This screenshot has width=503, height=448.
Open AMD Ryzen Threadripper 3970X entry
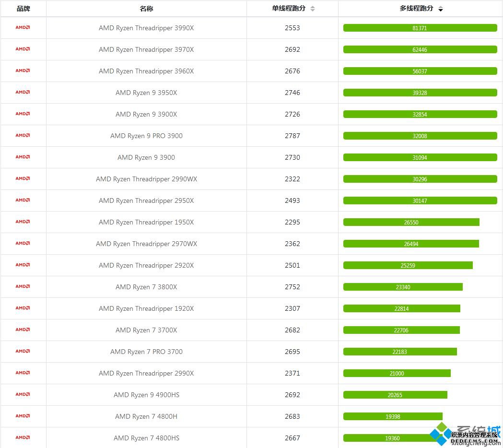(x=146, y=50)
